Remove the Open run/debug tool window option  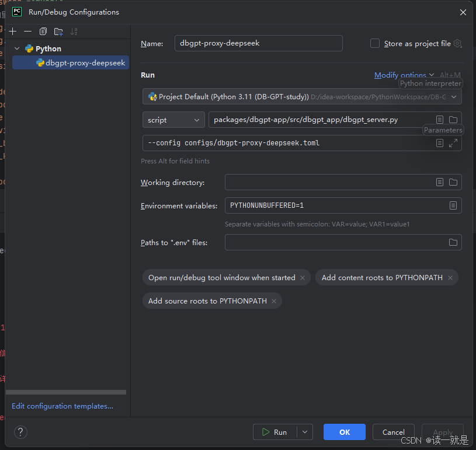[x=303, y=278]
